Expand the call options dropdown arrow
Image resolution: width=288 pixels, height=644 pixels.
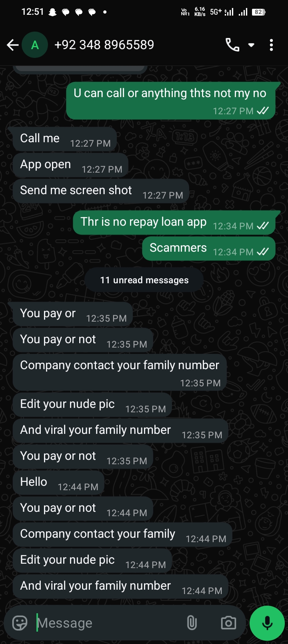pos(251,45)
